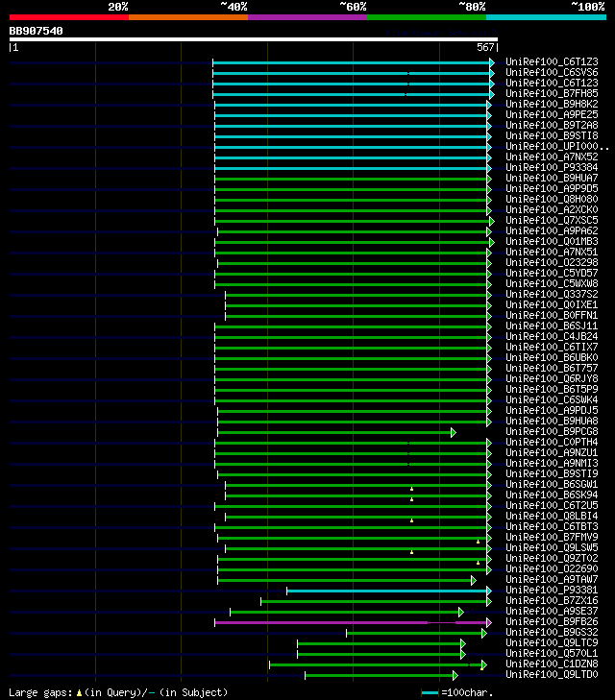Click the purple alignment bar for UniRef100_B9FB26

351,623
